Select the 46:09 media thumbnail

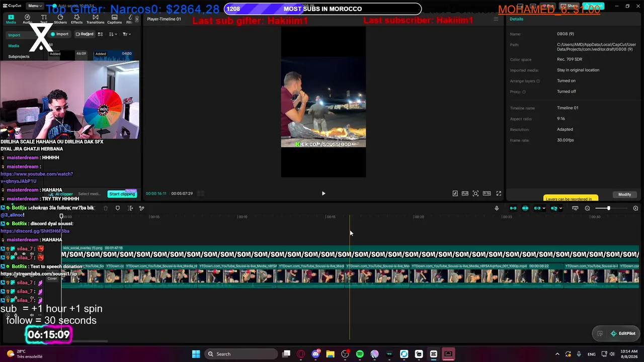pyautogui.click(x=68, y=55)
